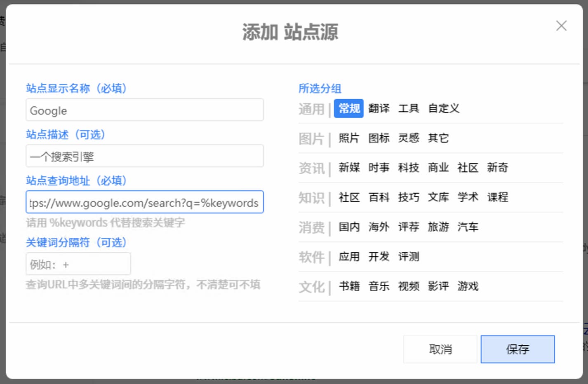Choose the 影评 tag
Image resolution: width=588 pixels, height=384 pixels.
pos(438,286)
